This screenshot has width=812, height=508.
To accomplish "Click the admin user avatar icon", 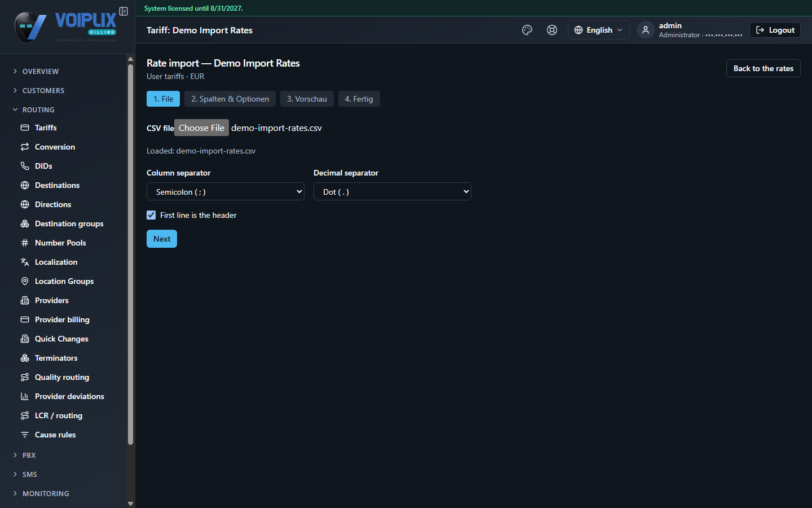I will (646, 30).
